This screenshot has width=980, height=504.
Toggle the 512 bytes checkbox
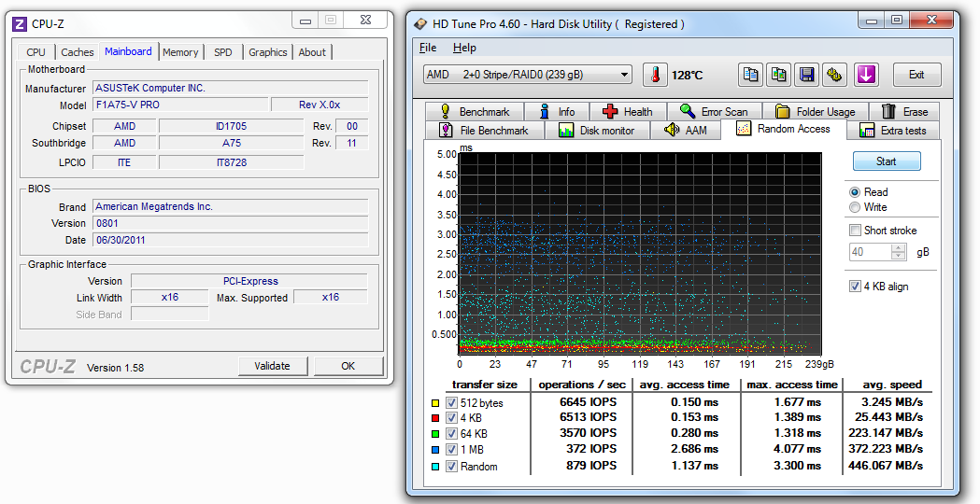[x=451, y=403]
